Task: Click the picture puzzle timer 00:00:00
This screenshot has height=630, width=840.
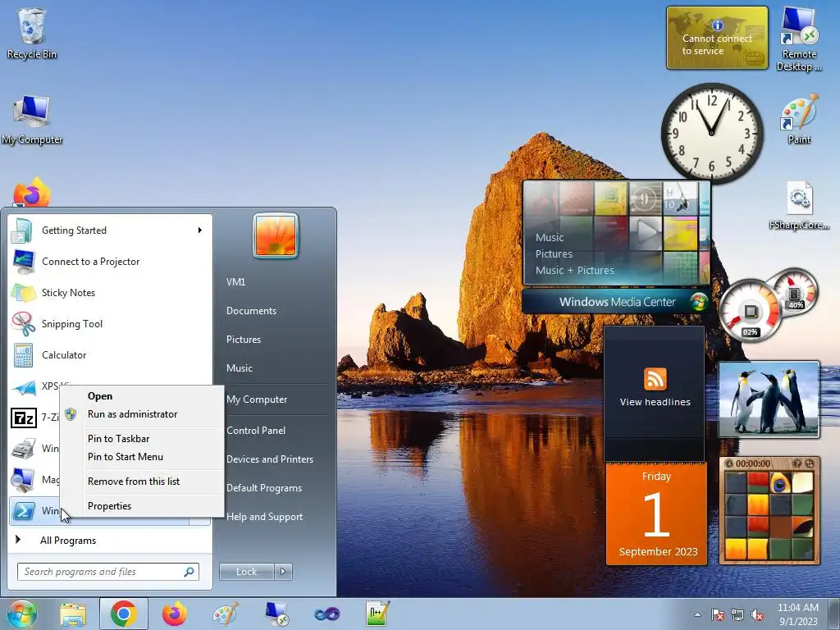Action: pyautogui.click(x=753, y=464)
